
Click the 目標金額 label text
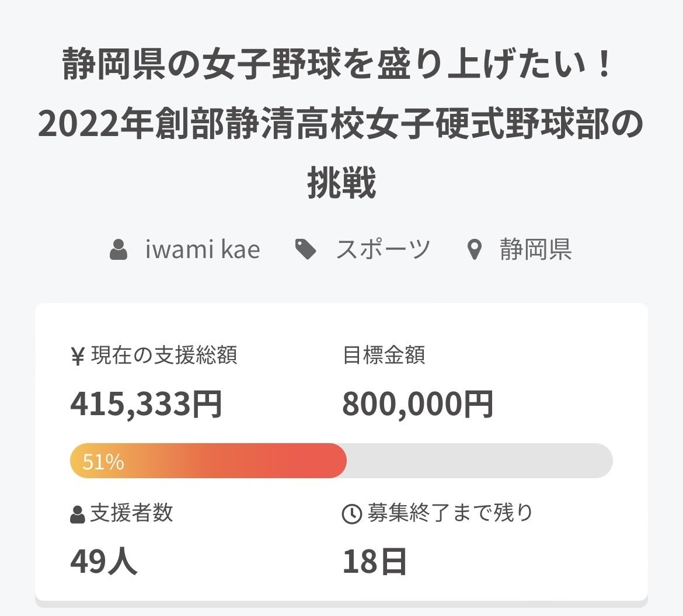pyautogui.click(x=384, y=355)
